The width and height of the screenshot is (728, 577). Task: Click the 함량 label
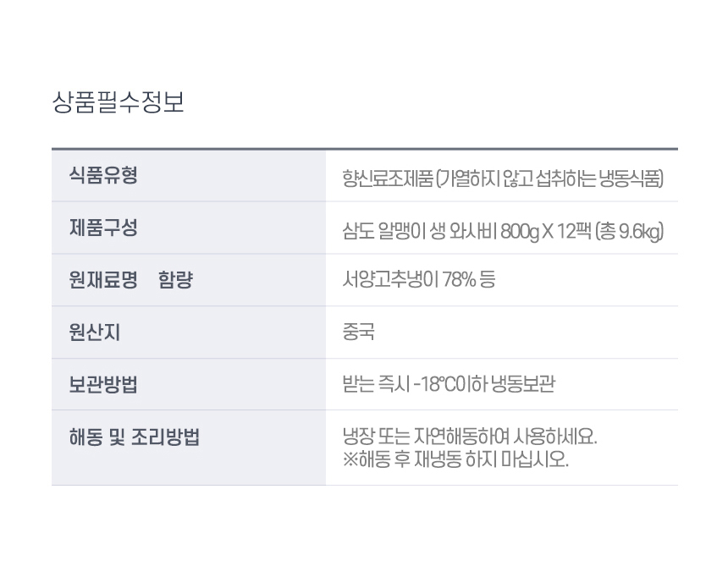(175, 280)
